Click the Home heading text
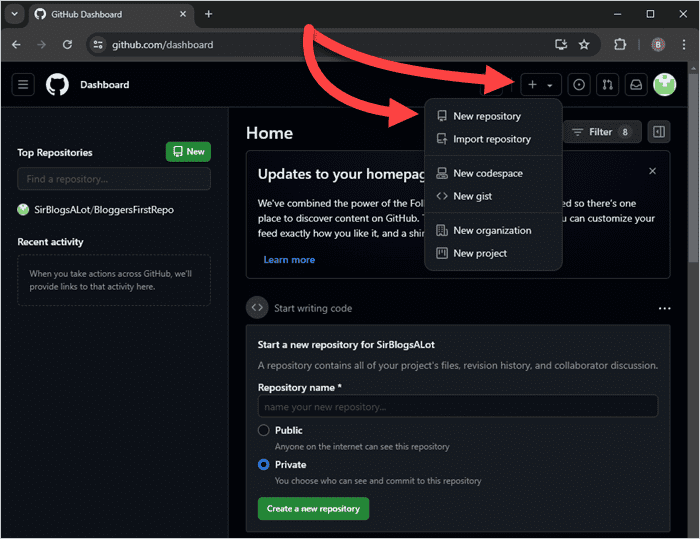 click(269, 133)
